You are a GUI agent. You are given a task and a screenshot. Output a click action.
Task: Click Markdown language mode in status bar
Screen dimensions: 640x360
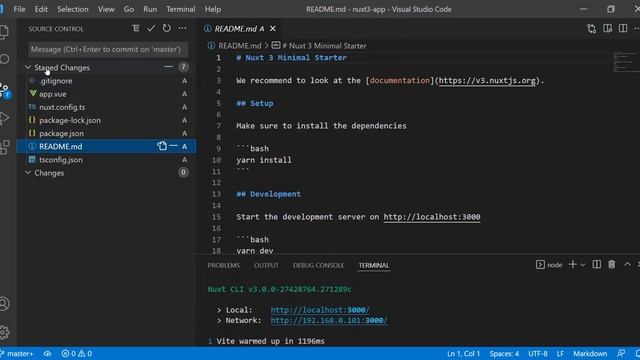[590, 353]
